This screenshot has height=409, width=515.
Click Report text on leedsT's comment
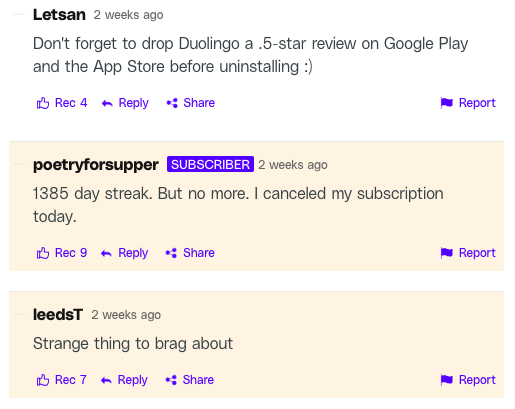click(477, 380)
